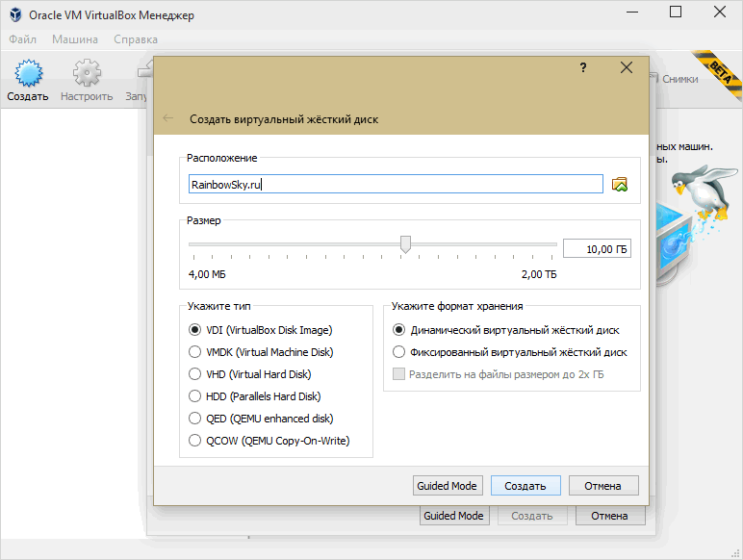Image resolution: width=743 pixels, height=560 pixels.
Task: Click the dialog's Guided Mode button
Action: point(448,486)
